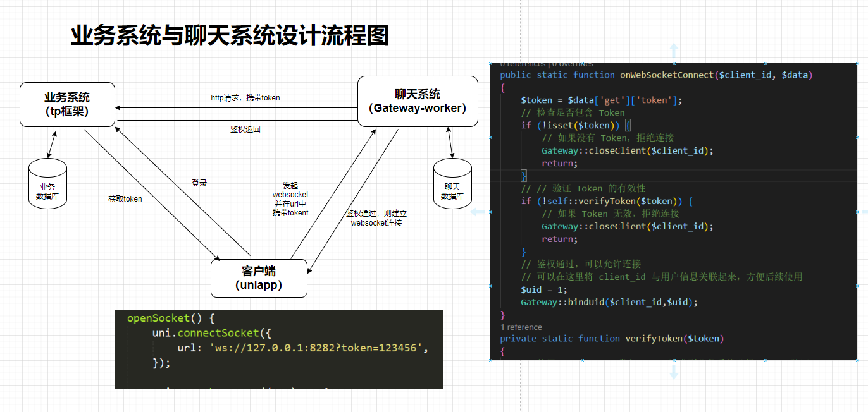Viewport: 868px width, 412px height.
Task: Click the double arrow linking 聊天系统 and 聊天数据库
Action: pyautogui.click(x=449, y=143)
